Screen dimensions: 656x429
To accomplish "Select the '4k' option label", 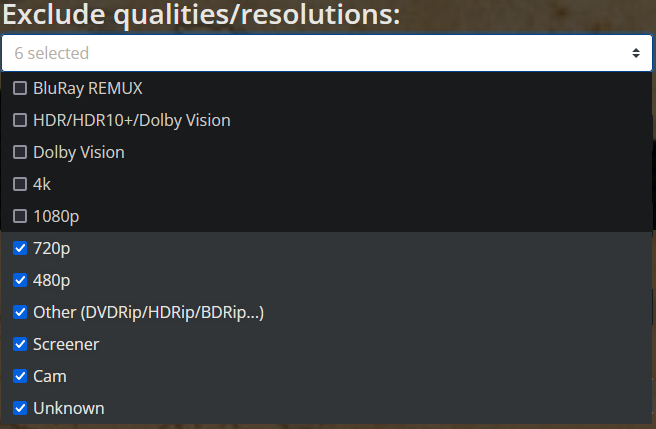I will pos(42,184).
